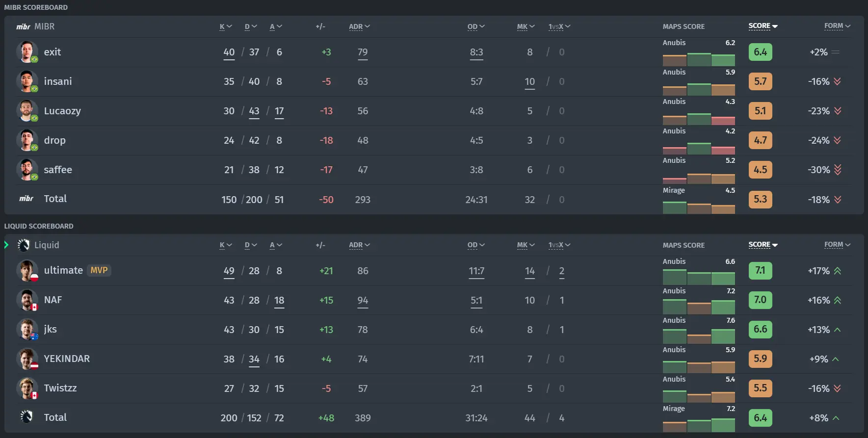Click Liquid Total Mirage map score bars
The image size is (868, 438).
tap(699, 425)
